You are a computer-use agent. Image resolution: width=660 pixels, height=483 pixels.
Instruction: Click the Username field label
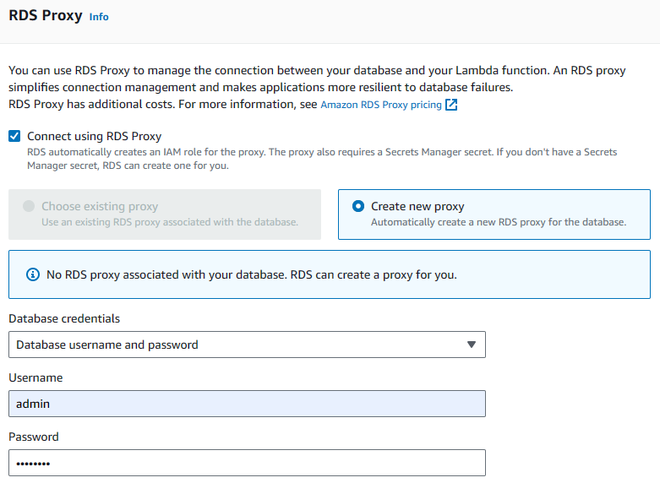point(36,377)
